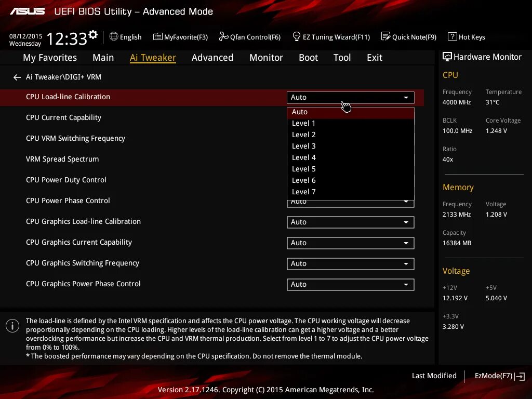Image resolution: width=532 pixels, height=399 pixels.
Task: Open CPU Graphics Current Capability dropdown
Action: pyautogui.click(x=351, y=243)
